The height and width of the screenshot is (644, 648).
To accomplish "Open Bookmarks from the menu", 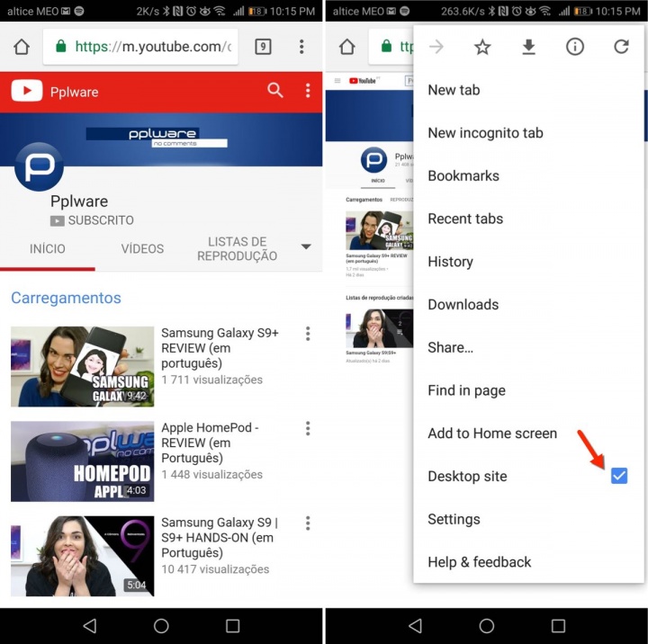I will coord(528,175).
